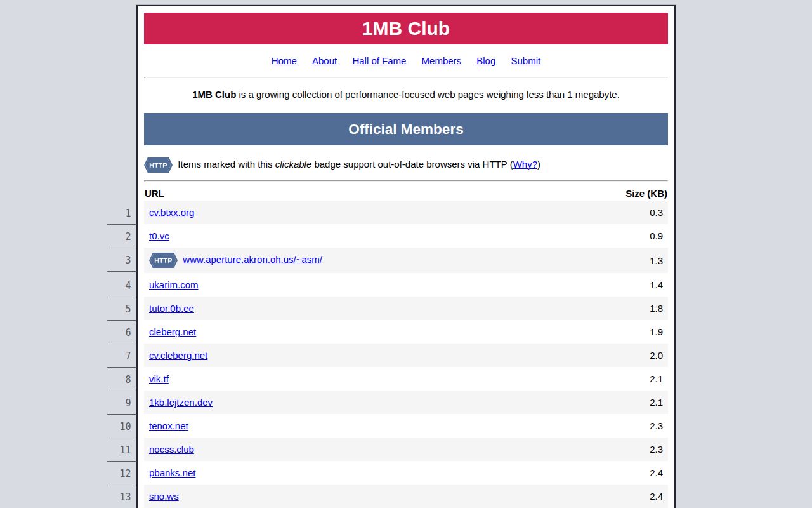Open the nocss.club link
This screenshot has height=508, width=812.
tap(171, 450)
